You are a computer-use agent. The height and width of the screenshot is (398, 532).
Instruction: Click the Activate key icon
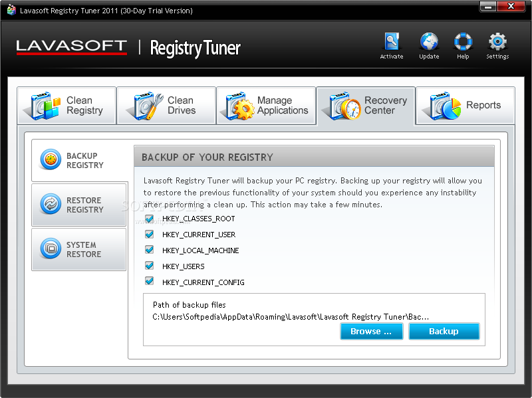(392, 41)
